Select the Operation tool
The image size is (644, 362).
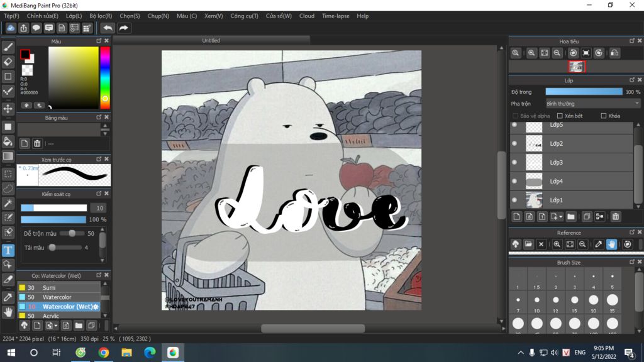(8, 265)
